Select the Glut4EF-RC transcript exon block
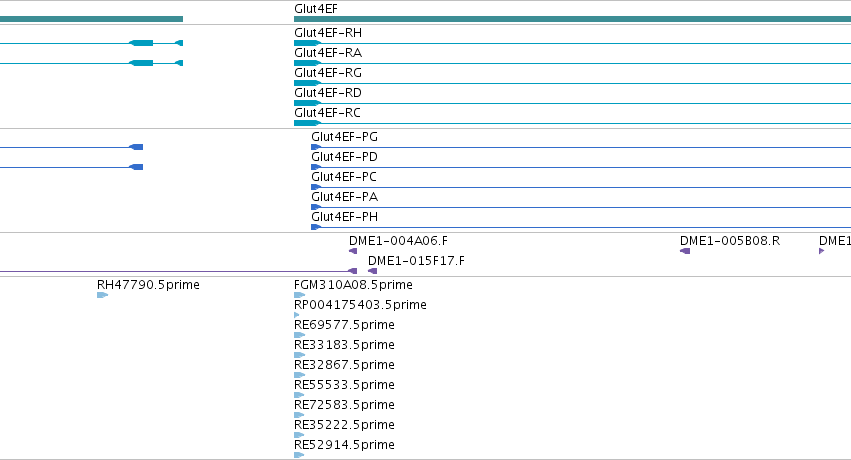This screenshot has height=460, width=851. (307, 123)
